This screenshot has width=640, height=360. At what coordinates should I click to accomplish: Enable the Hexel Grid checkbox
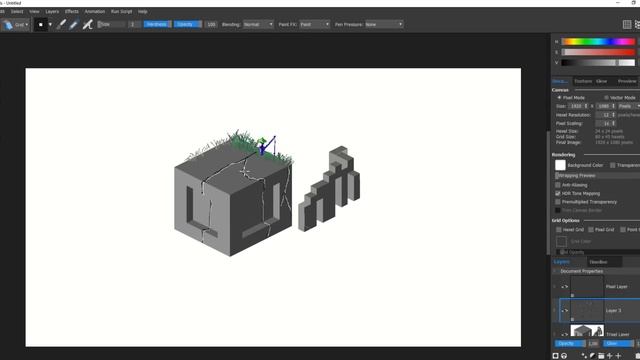[x=559, y=230]
